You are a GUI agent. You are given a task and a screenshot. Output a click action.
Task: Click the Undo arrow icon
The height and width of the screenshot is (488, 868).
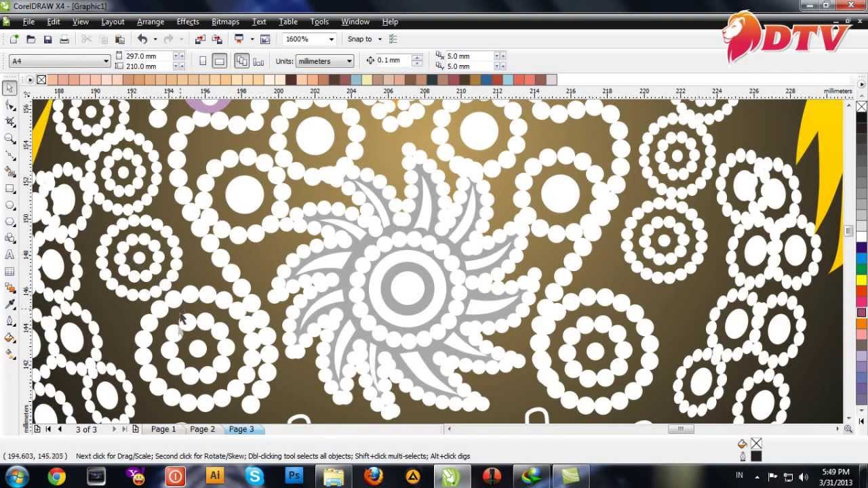tap(142, 39)
